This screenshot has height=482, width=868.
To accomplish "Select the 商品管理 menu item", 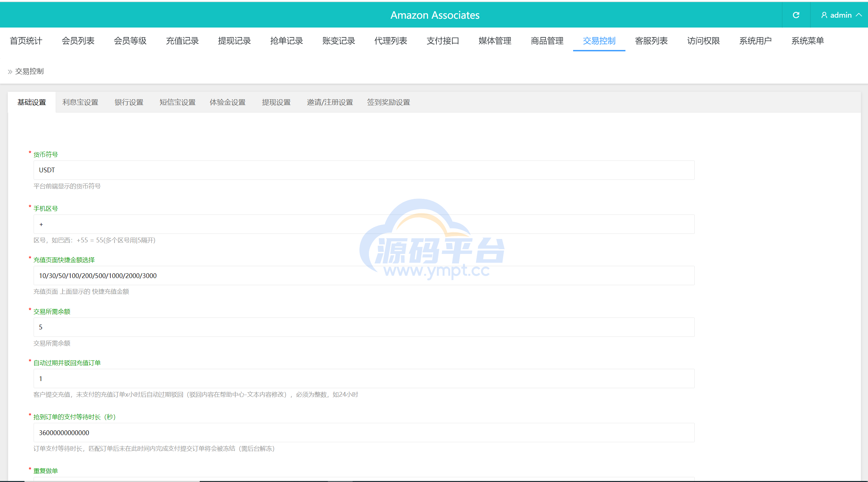I will (547, 41).
